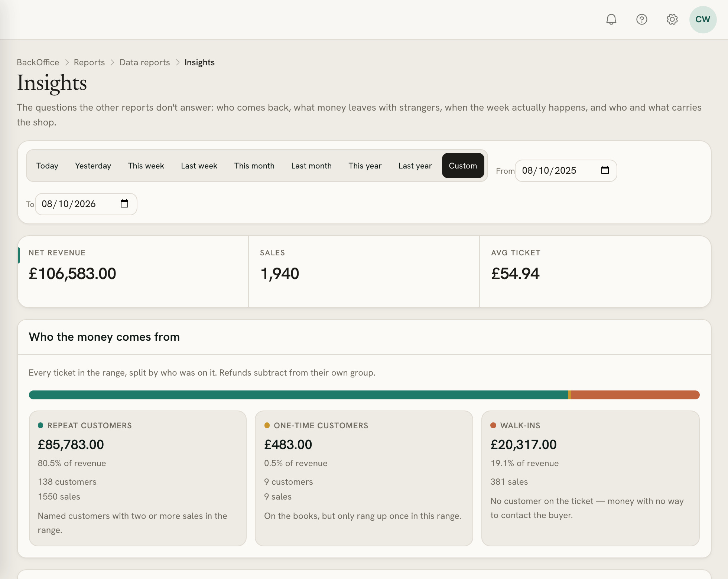This screenshot has width=728, height=579.
Task: Switch to Last week range
Action: pos(199,166)
